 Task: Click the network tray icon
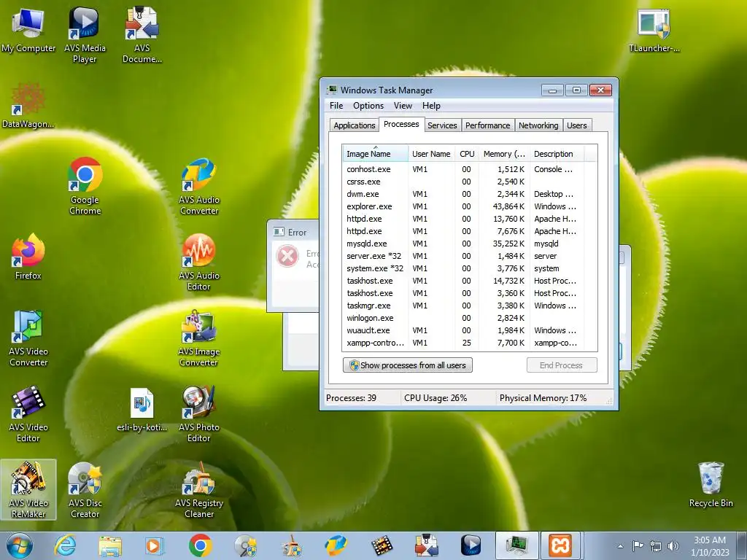pos(656,546)
